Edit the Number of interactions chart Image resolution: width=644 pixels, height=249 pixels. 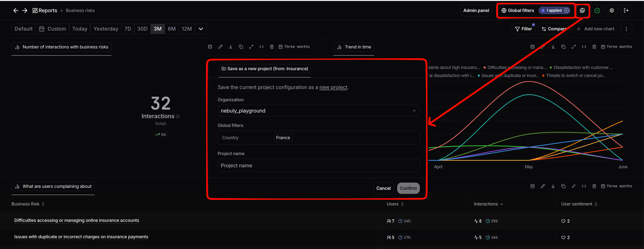tap(220, 47)
